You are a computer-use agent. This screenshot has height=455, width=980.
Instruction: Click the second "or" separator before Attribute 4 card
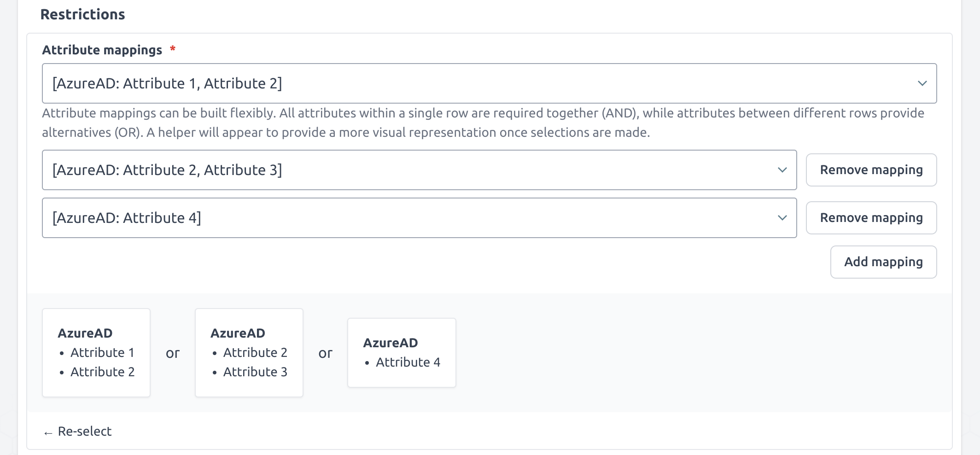[x=325, y=353]
